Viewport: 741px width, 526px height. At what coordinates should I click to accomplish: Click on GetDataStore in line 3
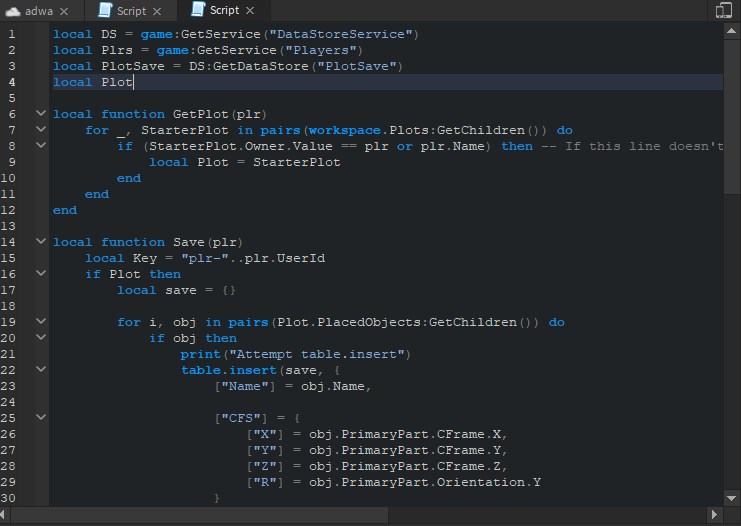(260, 66)
